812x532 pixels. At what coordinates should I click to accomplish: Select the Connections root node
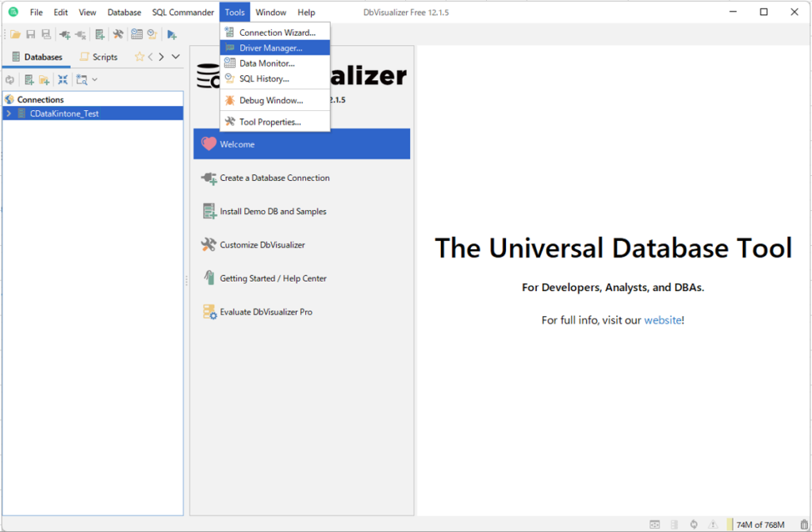point(40,99)
